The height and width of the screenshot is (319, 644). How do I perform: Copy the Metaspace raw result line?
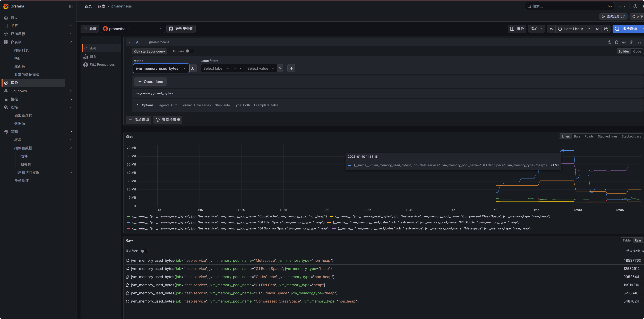[x=127, y=261]
